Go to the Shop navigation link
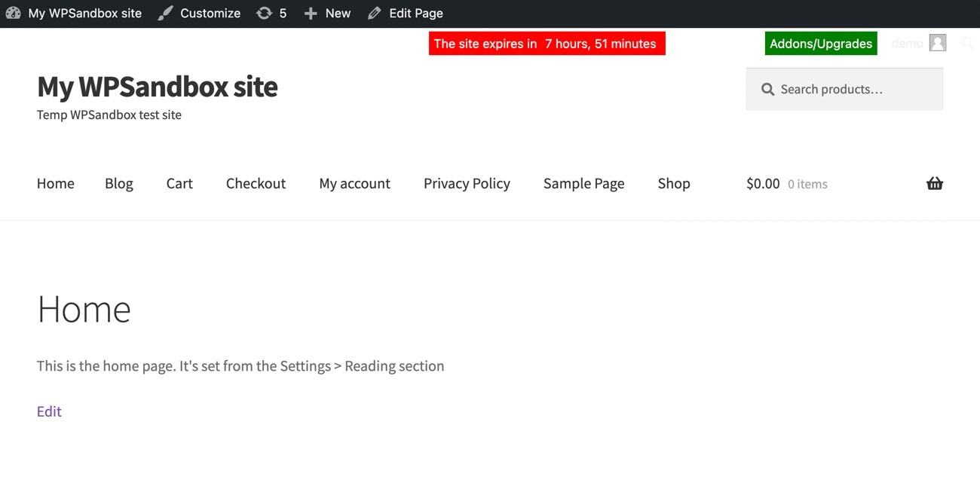980x489 pixels. point(673,183)
